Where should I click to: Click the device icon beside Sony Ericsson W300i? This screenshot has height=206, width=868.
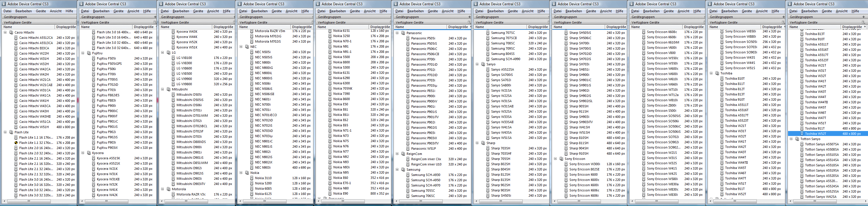point(566,164)
